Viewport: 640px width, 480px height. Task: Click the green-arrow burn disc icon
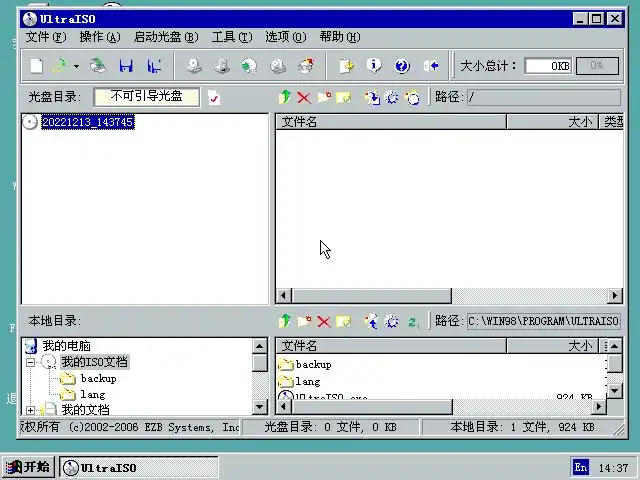249,66
